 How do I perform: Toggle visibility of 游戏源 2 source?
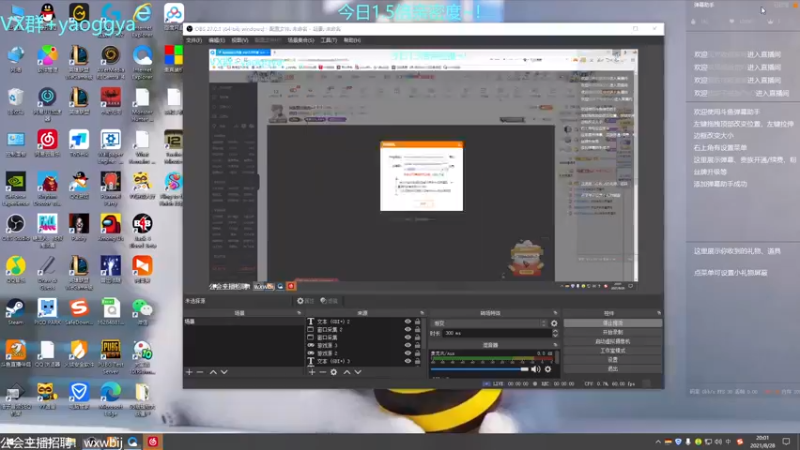pyautogui.click(x=408, y=353)
